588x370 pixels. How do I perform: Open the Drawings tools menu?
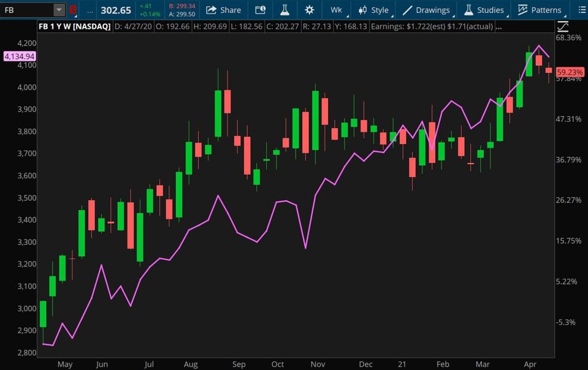[x=426, y=10]
